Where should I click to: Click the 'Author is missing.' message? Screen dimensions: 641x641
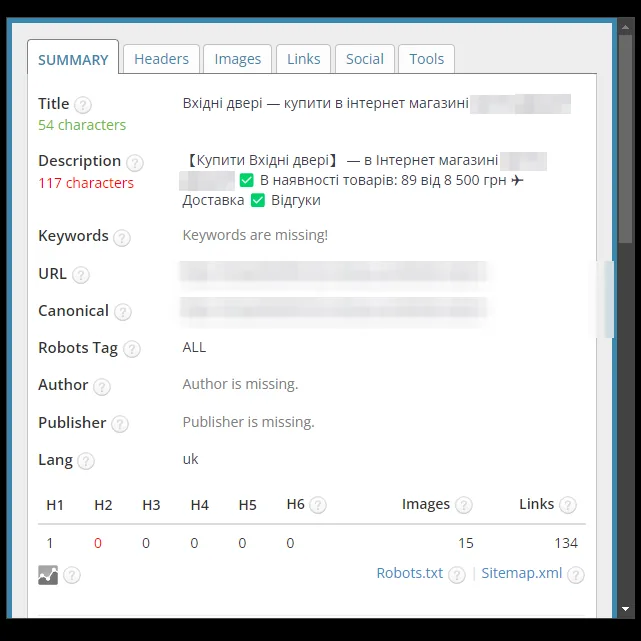coord(240,384)
